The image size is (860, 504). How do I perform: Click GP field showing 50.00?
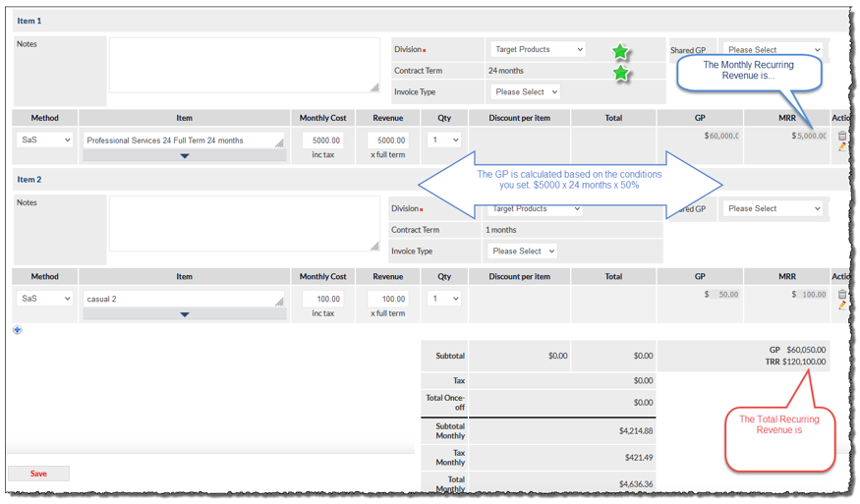click(727, 295)
